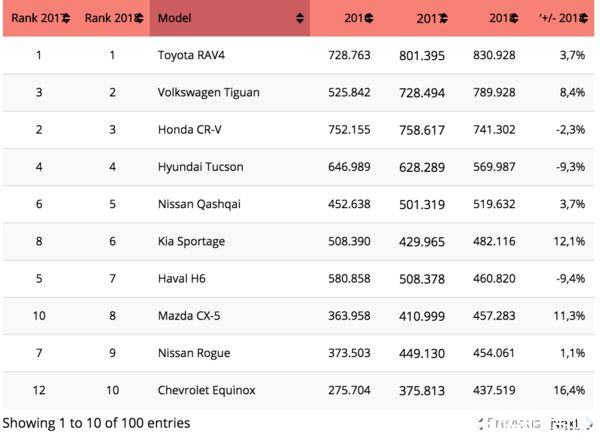Click the Model column header label
This screenshot has height=443, width=600.
176,18
